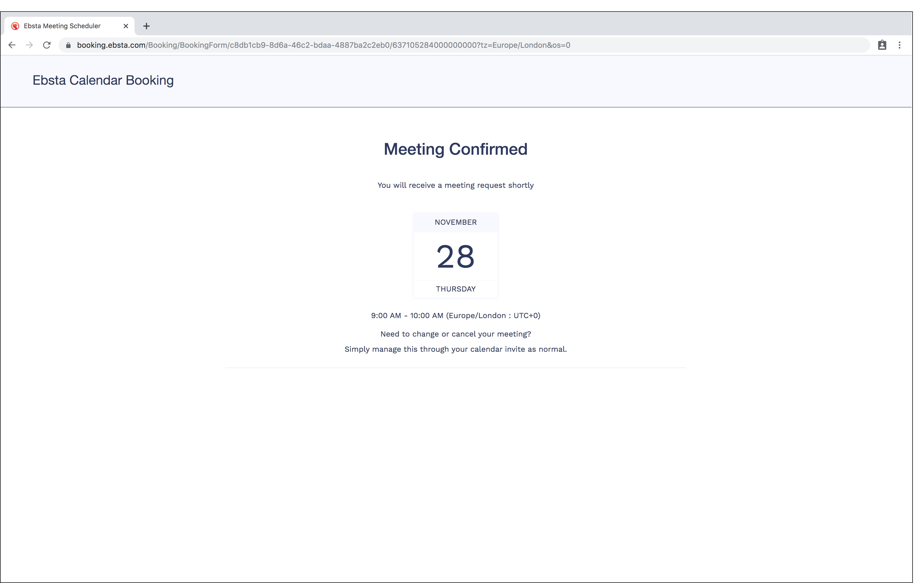The image size is (924, 583).
Task: Click the NOVEMBER month label on card
Action: 455,222
